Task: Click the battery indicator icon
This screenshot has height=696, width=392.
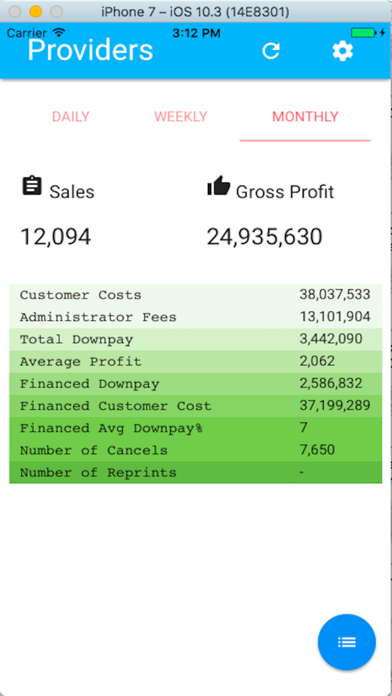Action: [x=364, y=33]
